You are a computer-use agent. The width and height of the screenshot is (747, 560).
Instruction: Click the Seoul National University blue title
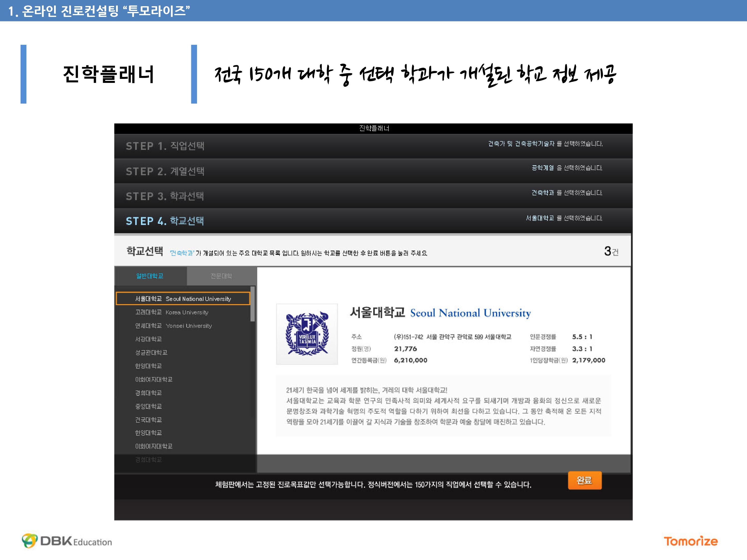[x=470, y=313]
